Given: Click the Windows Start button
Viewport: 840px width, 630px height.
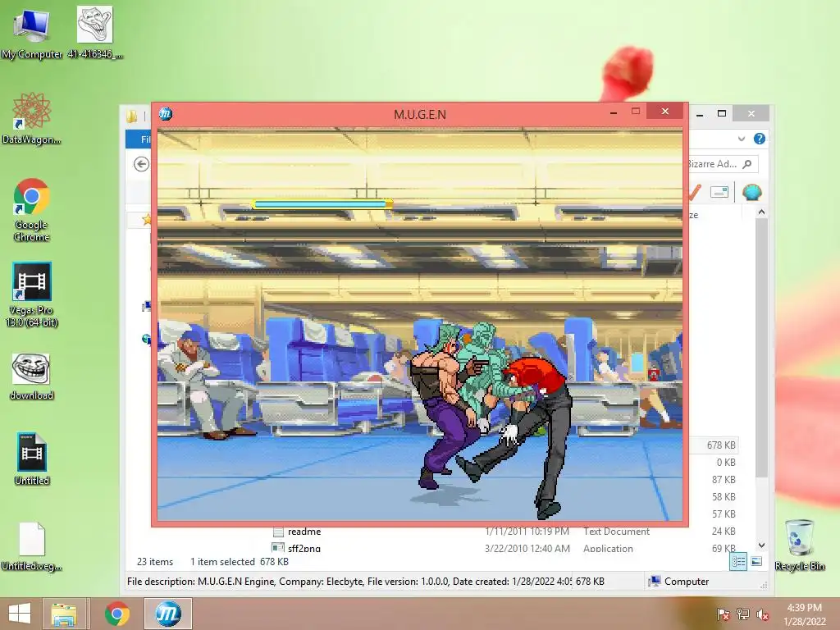Looking at the screenshot, I should tap(20, 614).
